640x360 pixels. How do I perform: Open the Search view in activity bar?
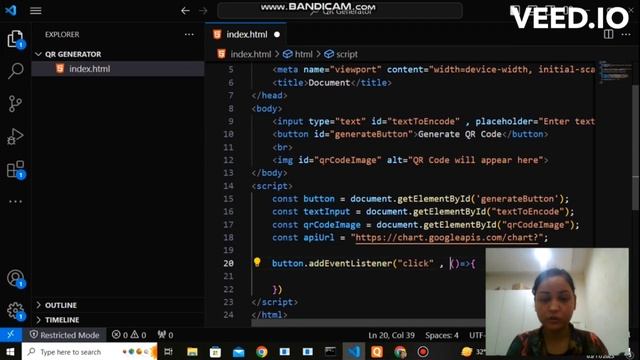coord(16,71)
